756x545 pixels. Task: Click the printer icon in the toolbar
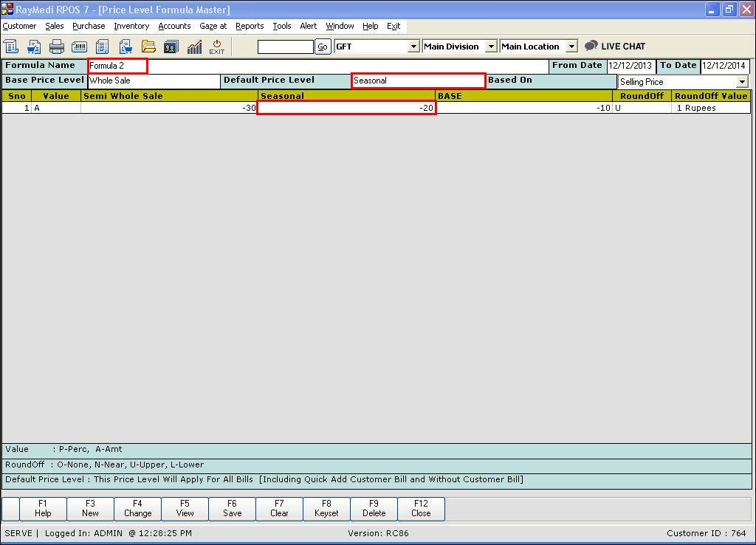click(x=57, y=47)
